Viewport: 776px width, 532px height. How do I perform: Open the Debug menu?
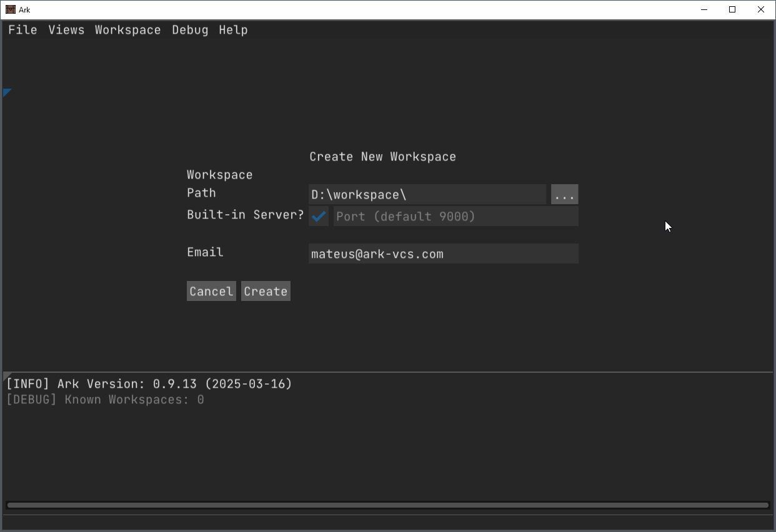190,30
